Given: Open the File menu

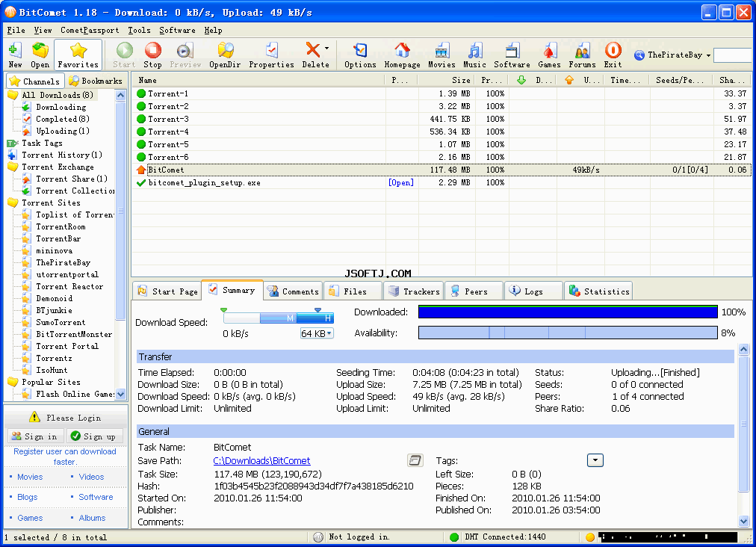Looking at the screenshot, I should (16, 30).
